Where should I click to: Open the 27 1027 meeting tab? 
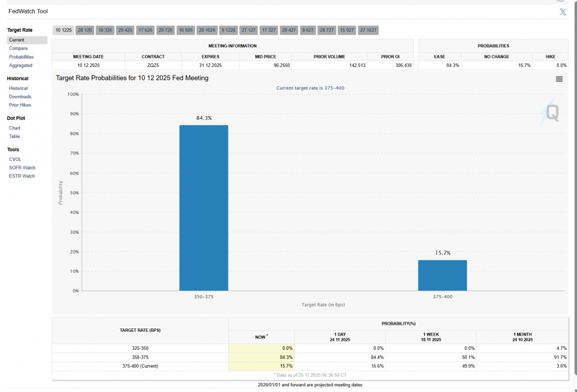[x=368, y=30]
